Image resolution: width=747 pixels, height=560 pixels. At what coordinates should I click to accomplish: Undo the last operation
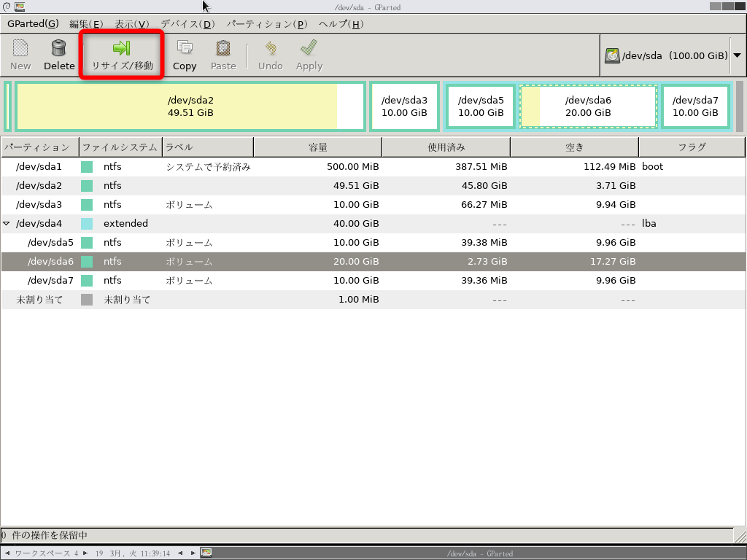[271, 55]
